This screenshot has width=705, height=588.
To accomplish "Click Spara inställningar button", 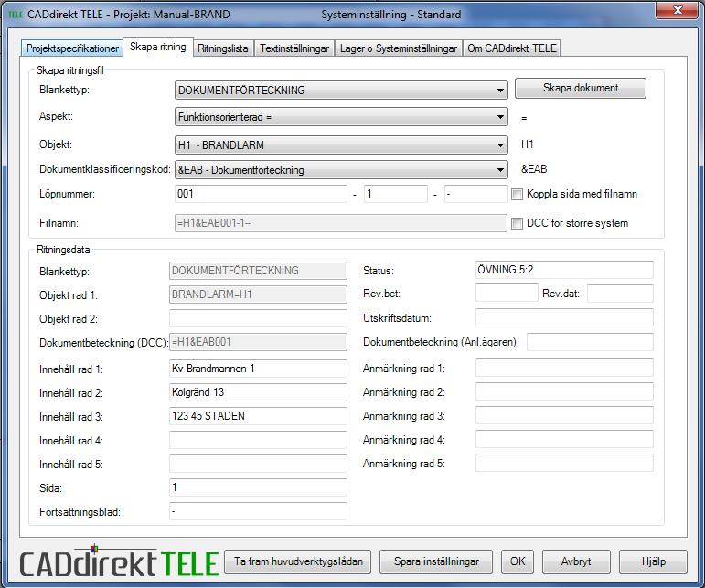I will pyautogui.click(x=436, y=561).
